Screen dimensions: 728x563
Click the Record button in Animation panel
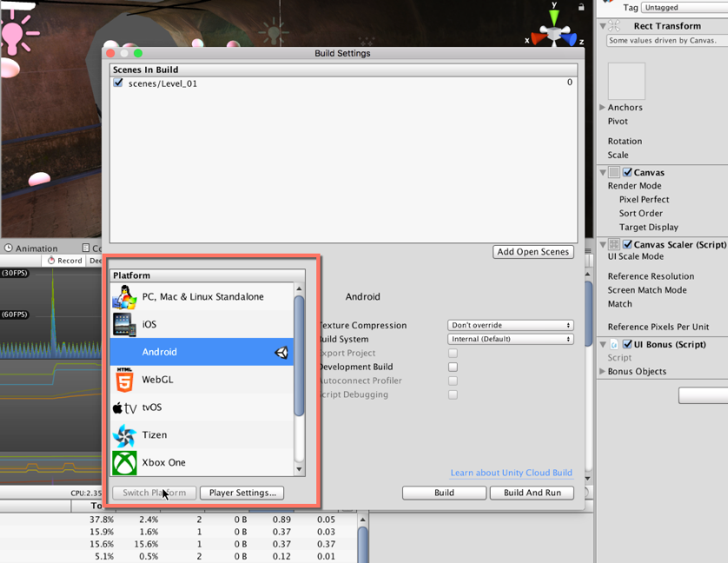[x=65, y=261]
